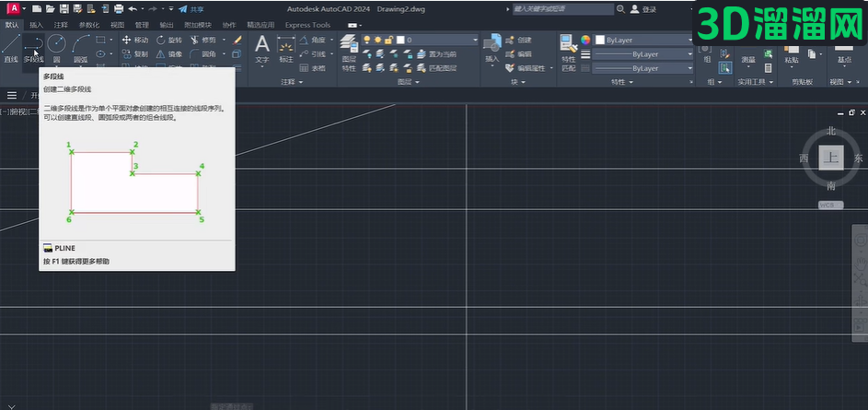Activate the Rotate (旋转) command
The width and height of the screenshot is (868, 410).
[x=168, y=40]
